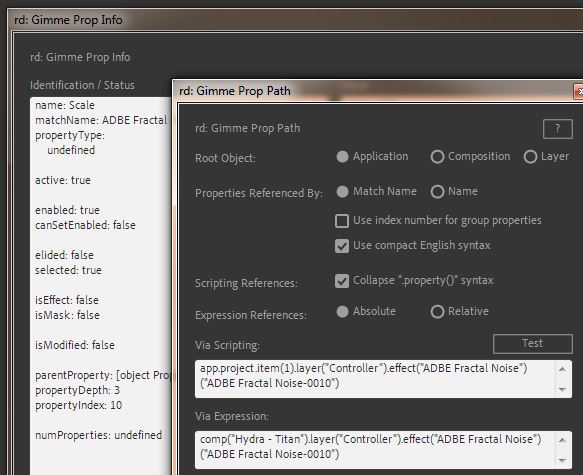Close the Gimme Prop Path window

click(x=579, y=91)
